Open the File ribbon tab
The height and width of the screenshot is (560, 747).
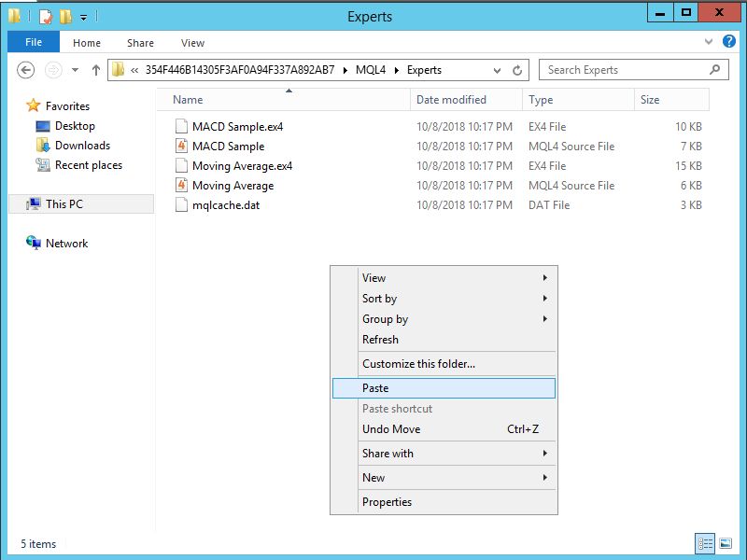point(34,43)
